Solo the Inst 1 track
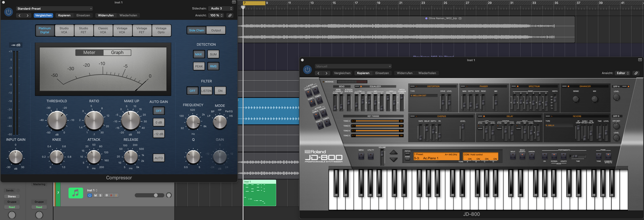 coord(100,195)
